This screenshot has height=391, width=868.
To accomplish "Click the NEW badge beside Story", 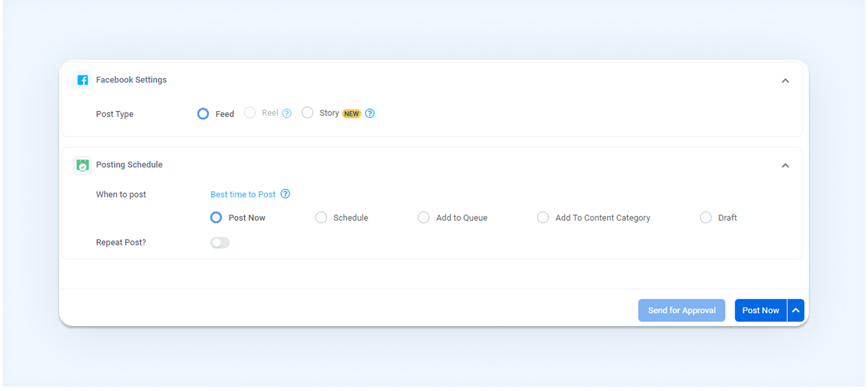I will coord(351,114).
